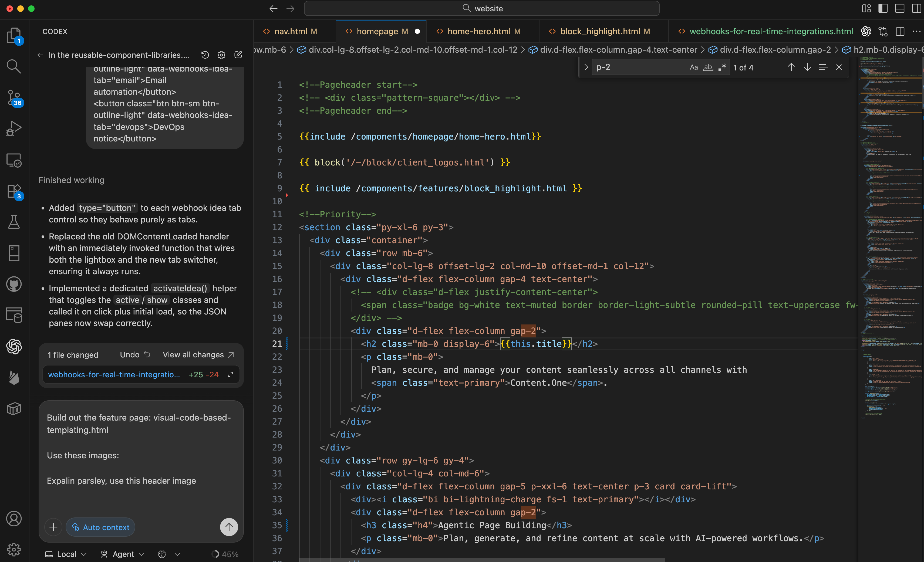Open the Extensions view

pyautogui.click(x=14, y=191)
